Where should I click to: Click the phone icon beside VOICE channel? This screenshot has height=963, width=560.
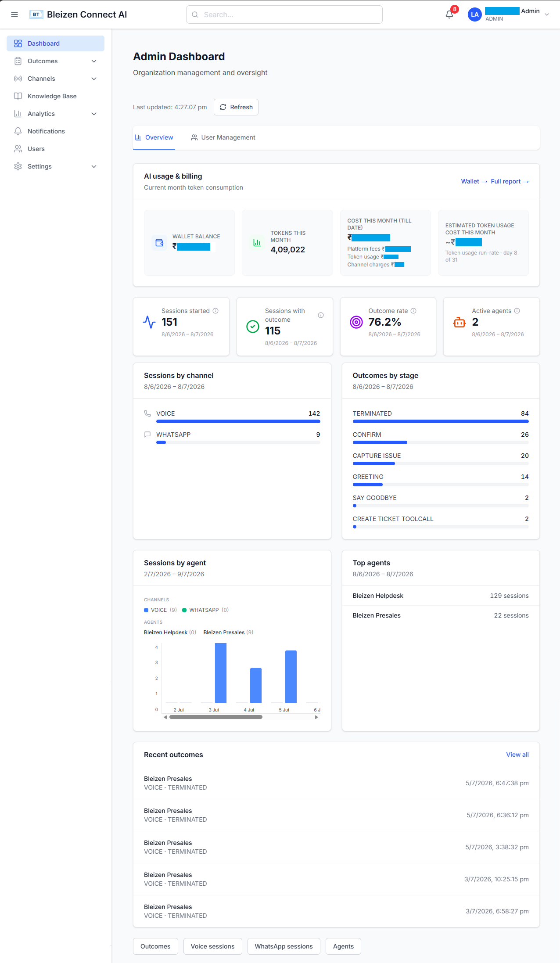[147, 413]
